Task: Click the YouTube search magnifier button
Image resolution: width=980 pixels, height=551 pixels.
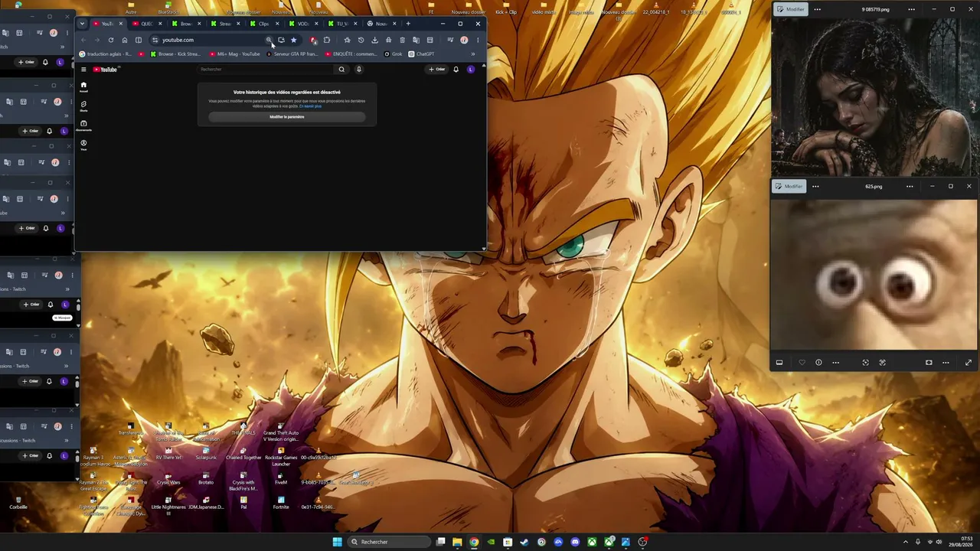Action: [x=341, y=70]
